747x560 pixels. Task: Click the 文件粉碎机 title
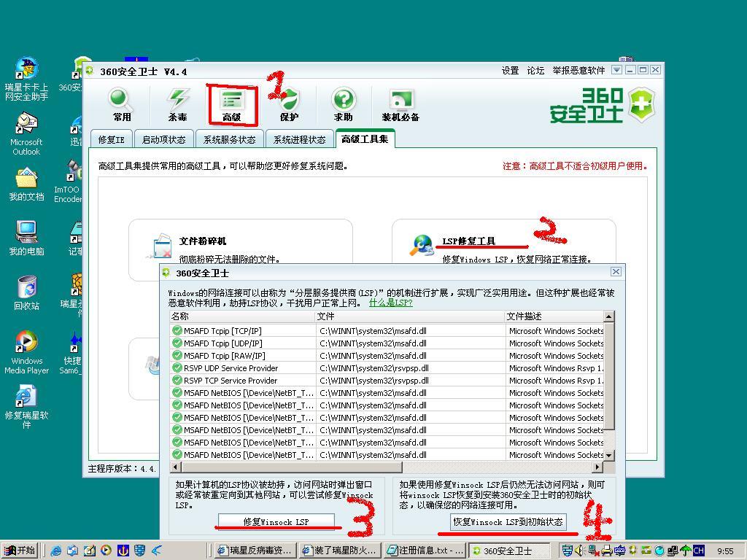pos(203,241)
